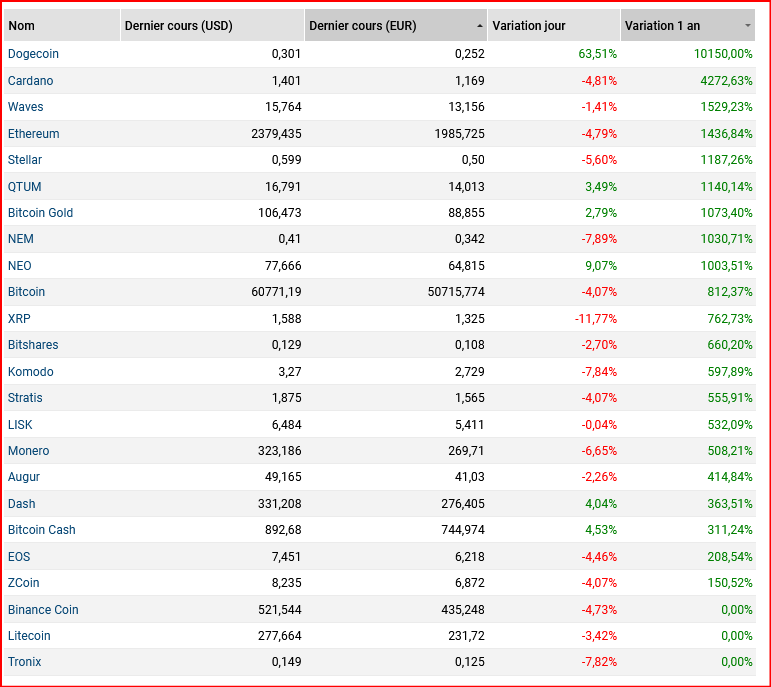771x687 pixels.
Task: Open the Monero link
Action: tap(29, 451)
